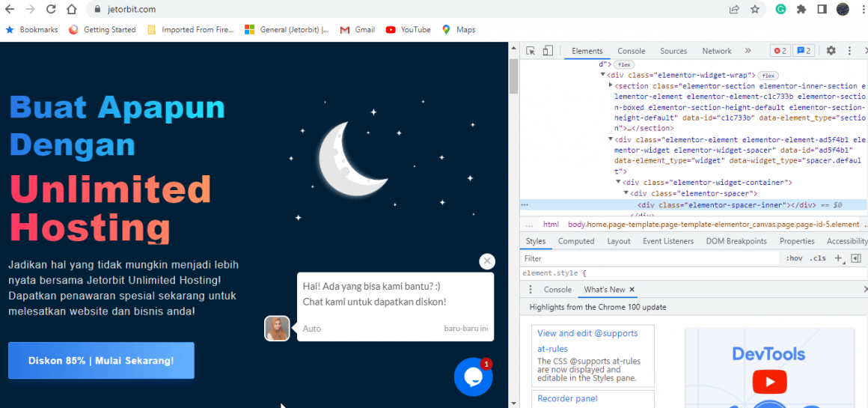Viewport: 868px width, 408px height.
Task: Activate the inspect element picker icon
Action: [531, 51]
